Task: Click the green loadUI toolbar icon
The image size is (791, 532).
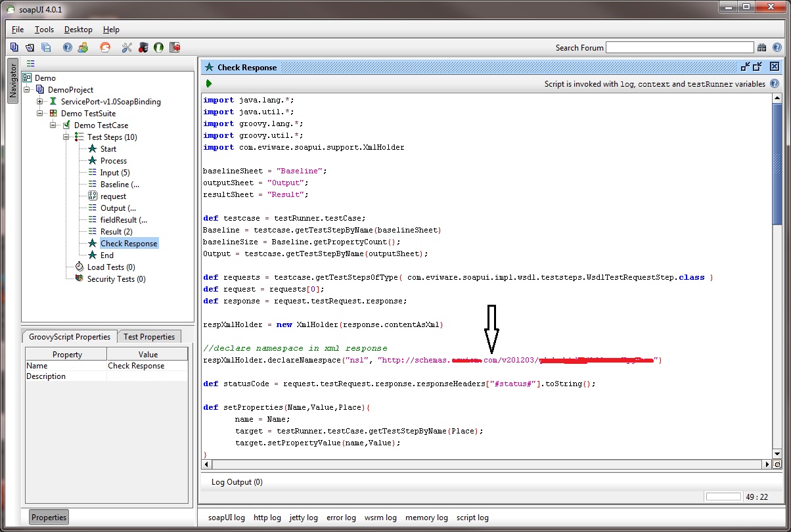Action: [x=158, y=47]
